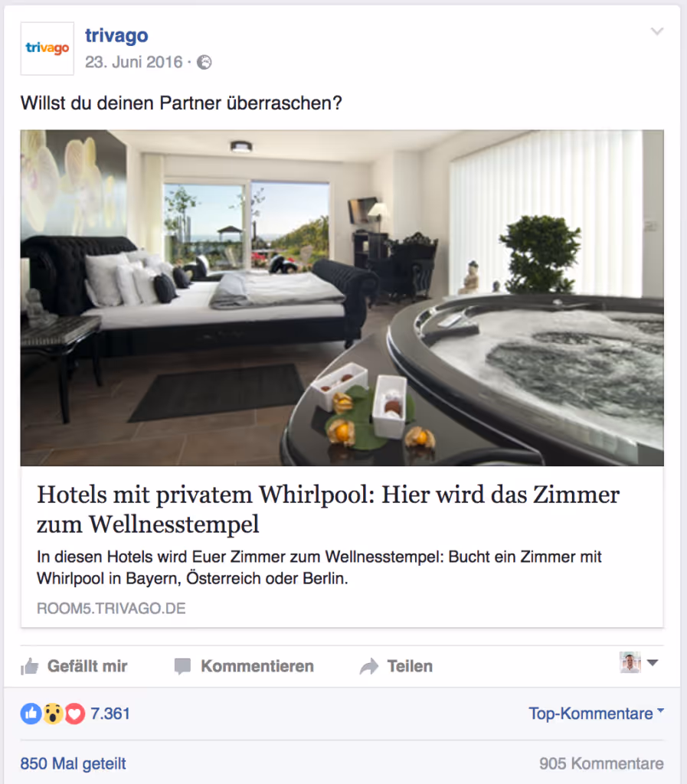Click the Teilen button
Screen dimensions: 687x784
pyautogui.click(x=396, y=667)
